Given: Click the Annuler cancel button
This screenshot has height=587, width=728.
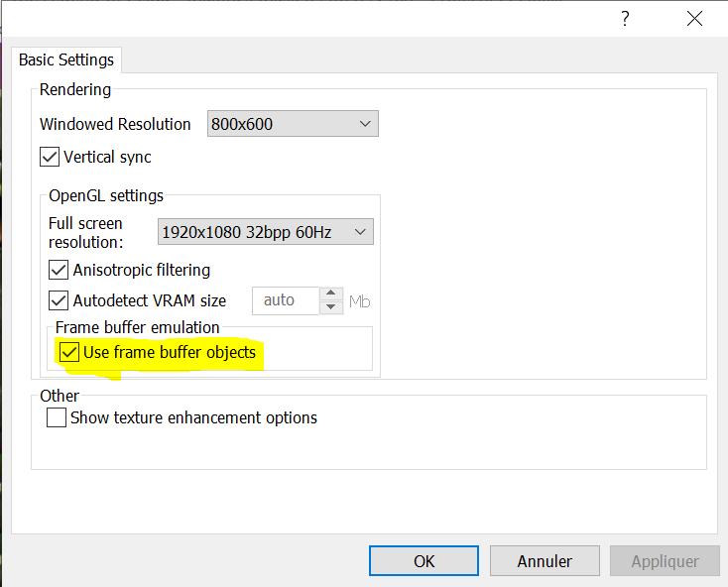Looking at the screenshot, I should tap(545, 561).
